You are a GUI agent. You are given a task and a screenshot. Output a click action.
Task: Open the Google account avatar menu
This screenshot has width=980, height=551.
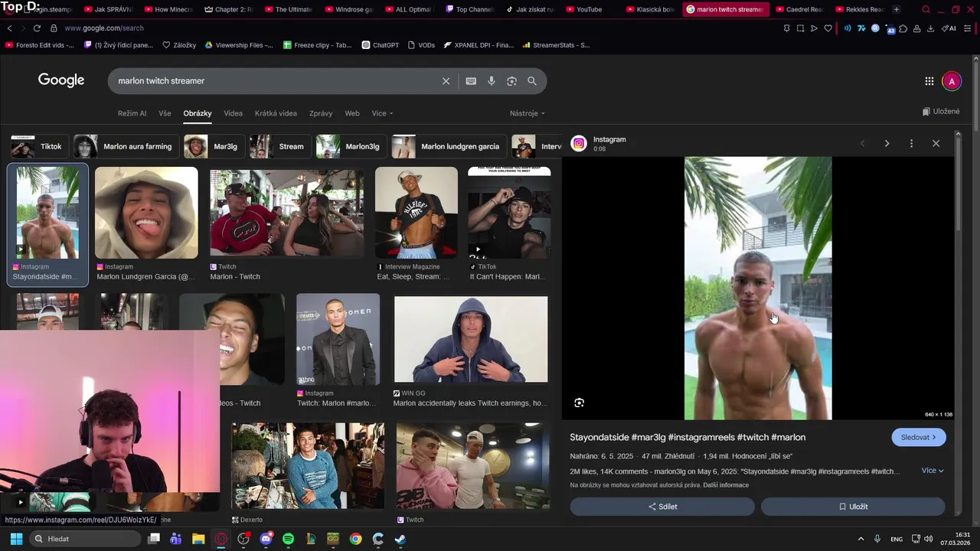coord(952,81)
